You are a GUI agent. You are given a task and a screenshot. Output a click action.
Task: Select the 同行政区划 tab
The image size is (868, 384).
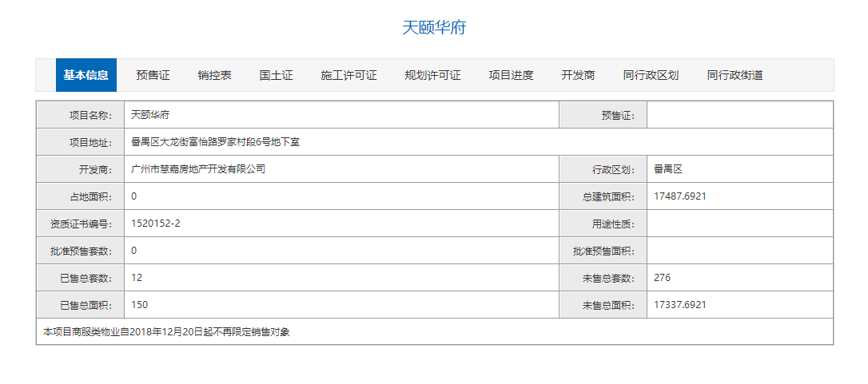pyautogui.click(x=651, y=75)
